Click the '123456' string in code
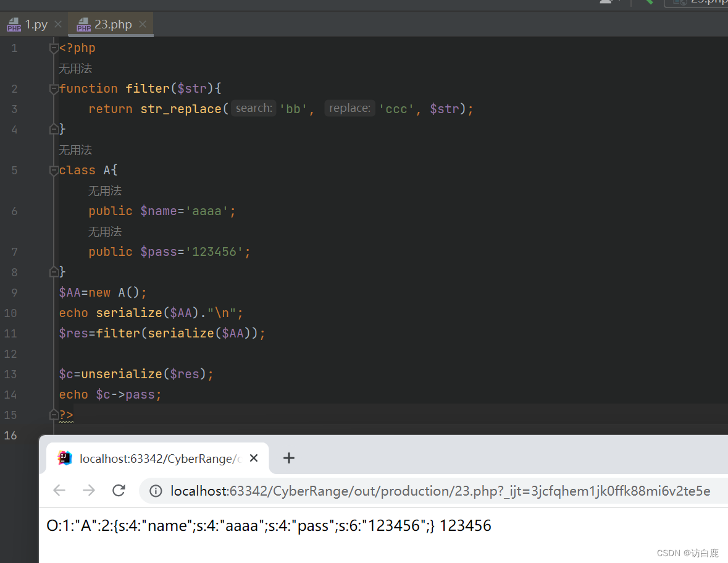Image resolution: width=728 pixels, height=563 pixels. 214,252
